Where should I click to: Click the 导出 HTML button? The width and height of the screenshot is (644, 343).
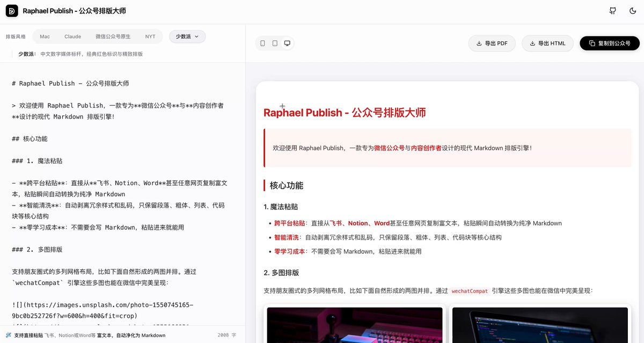point(547,43)
